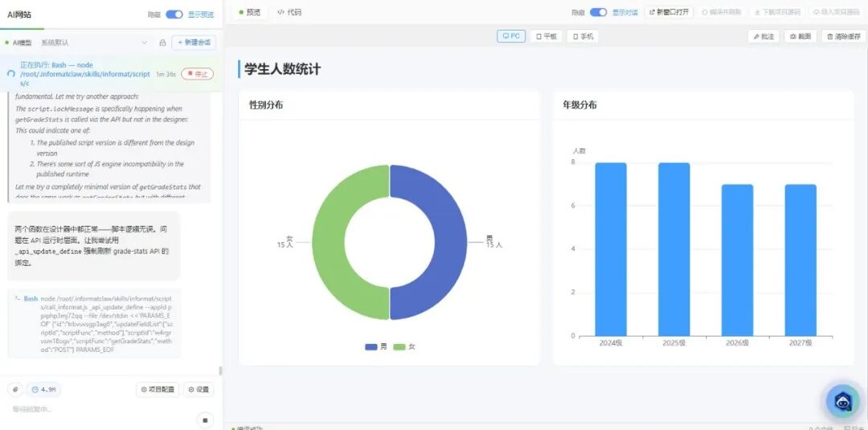Viewport: 868px width, 430px height.
Task: Click the blue 男 legend swatch
Action: point(371,347)
